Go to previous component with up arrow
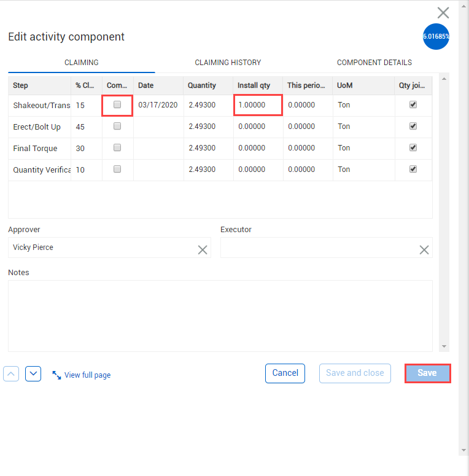Screen dimensions: 469x476 [x=11, y=373]
